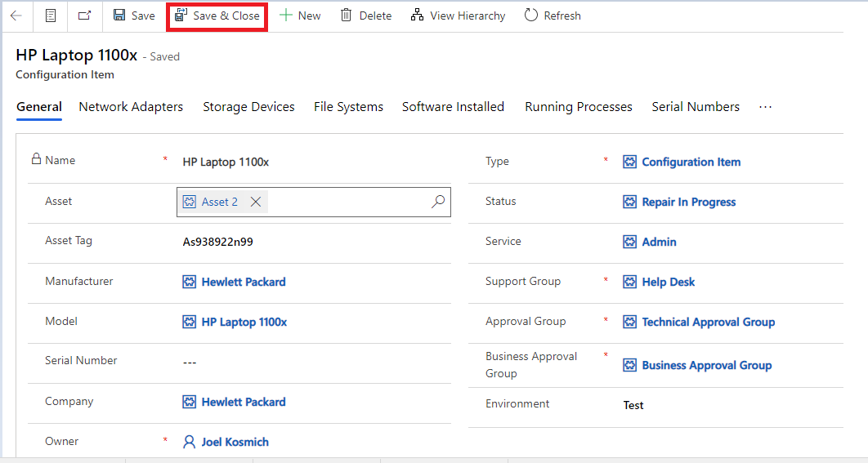The height and width of the screenshot is (463, 868).
Task: Open Business Approval Group link
Action: click(706, 365)
